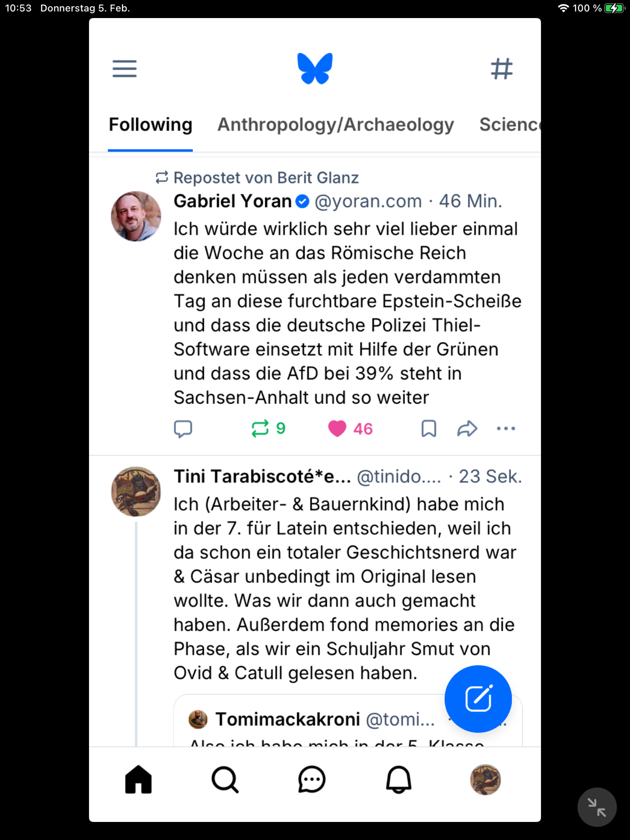Viewport: 630px width, 840px height.
Task: Open the search tab
Action: pyautogui.click(x=225, y=780)
